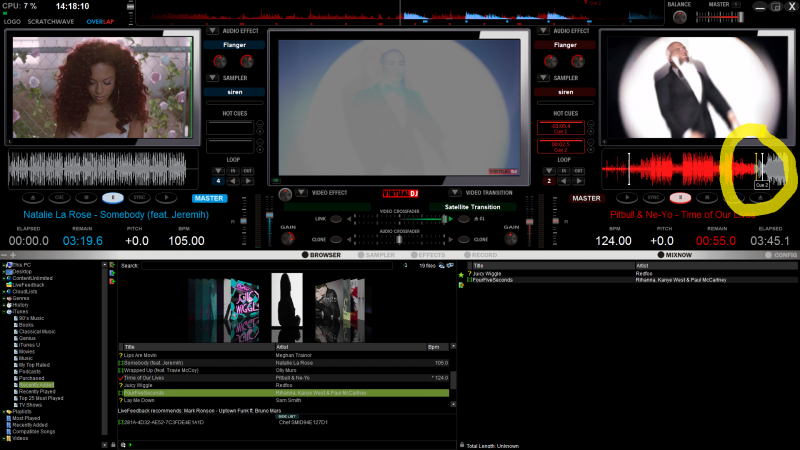800x450 pixels.
Task: Eject the track on the left deck
Action: point(33,197)
